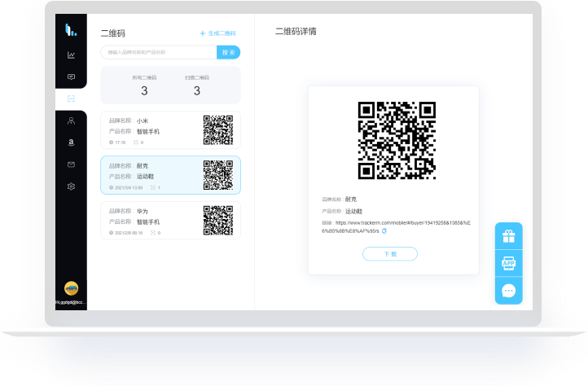This screenshot has height=386, width=588.
Task: Click the 搜索 search button
Action: pos(228,52)
